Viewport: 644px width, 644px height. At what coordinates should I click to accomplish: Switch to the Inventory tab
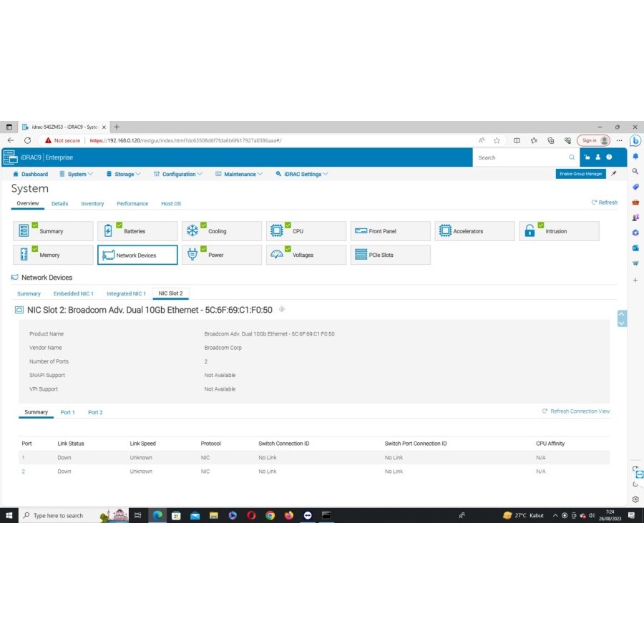point(92,203)
